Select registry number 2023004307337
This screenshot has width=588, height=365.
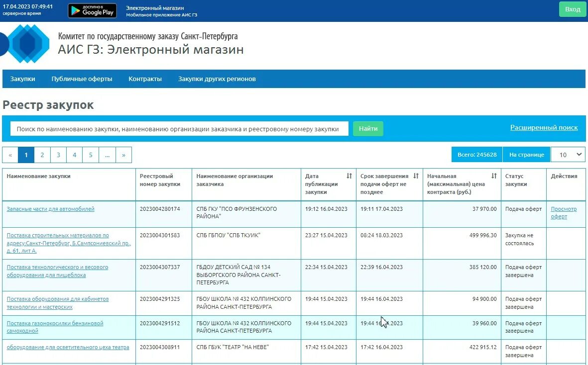tap(160, 268)
